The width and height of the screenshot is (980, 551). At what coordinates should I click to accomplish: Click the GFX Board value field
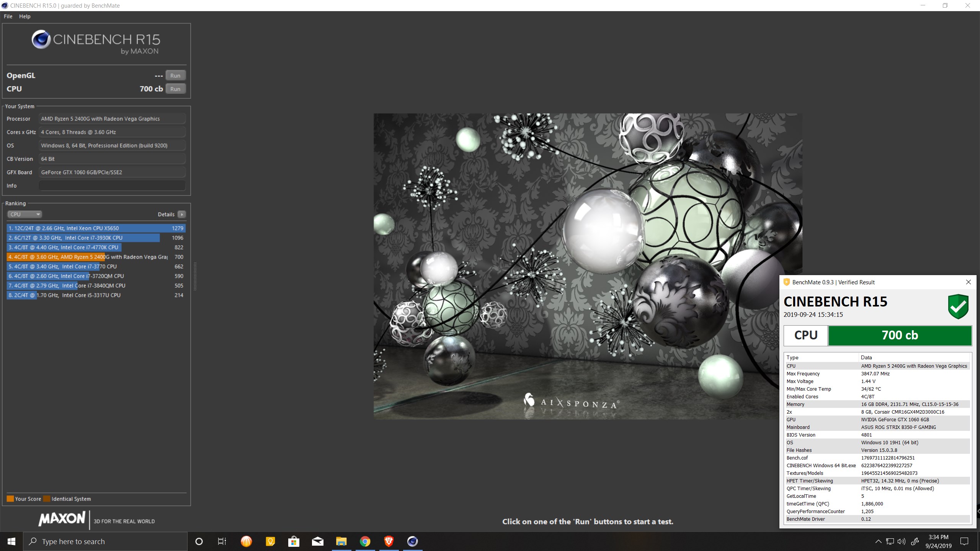point(112,172)
